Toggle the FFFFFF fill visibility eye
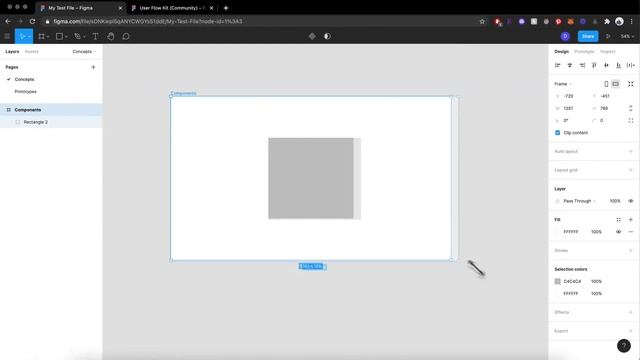 619,232
